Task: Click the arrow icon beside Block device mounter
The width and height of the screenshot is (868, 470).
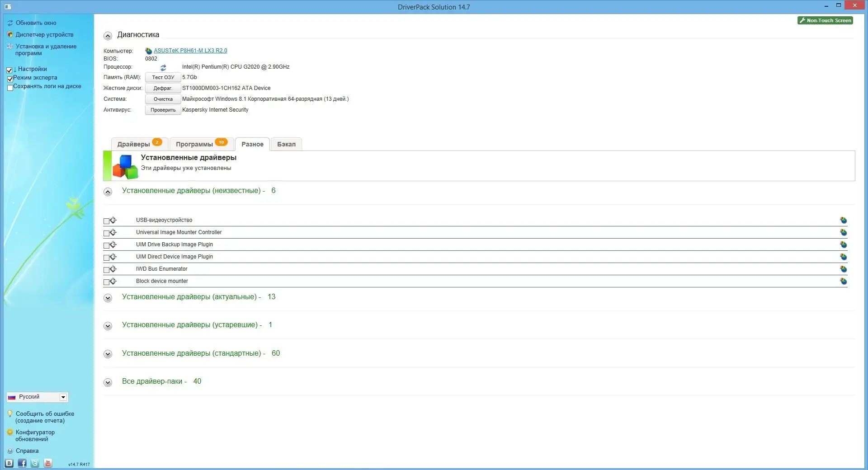Action: (x=113, y=281)
